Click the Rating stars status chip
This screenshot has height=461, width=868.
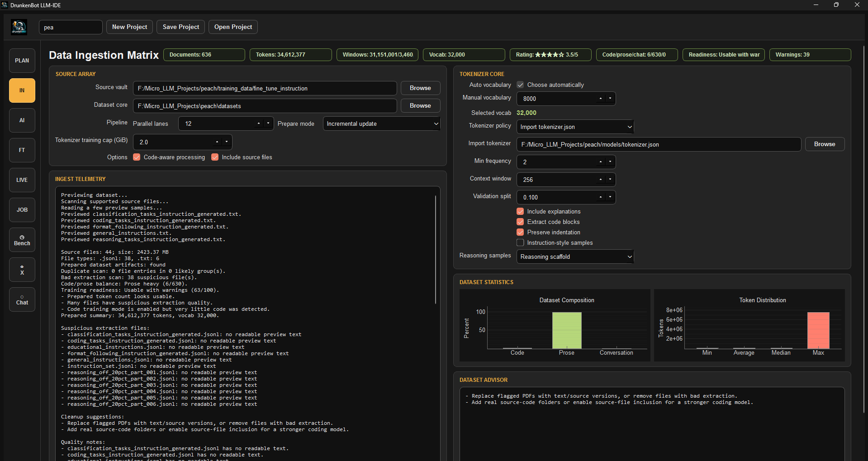click(551, 55)
